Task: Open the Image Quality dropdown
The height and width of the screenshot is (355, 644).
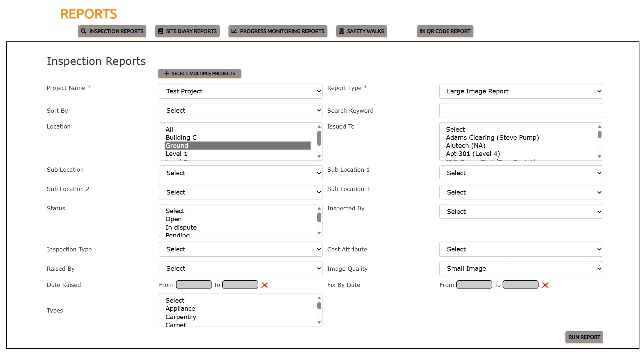Action: (521, 269)
